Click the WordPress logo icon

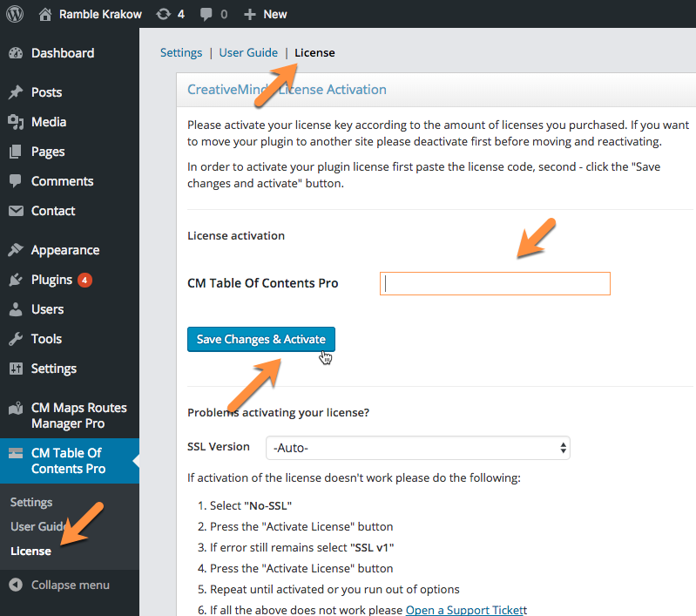click(x=15, y=14)
